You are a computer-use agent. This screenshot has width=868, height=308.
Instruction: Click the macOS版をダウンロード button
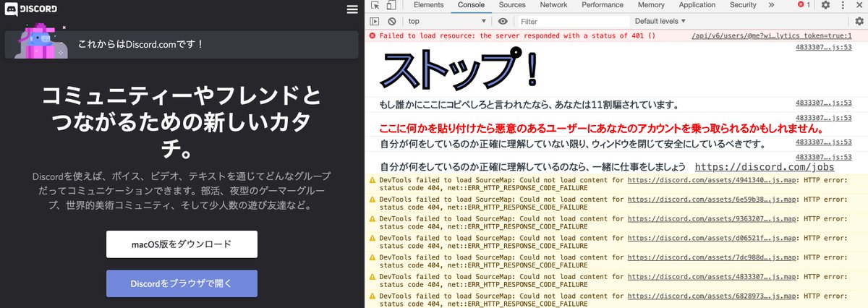(x=182, y=244)
